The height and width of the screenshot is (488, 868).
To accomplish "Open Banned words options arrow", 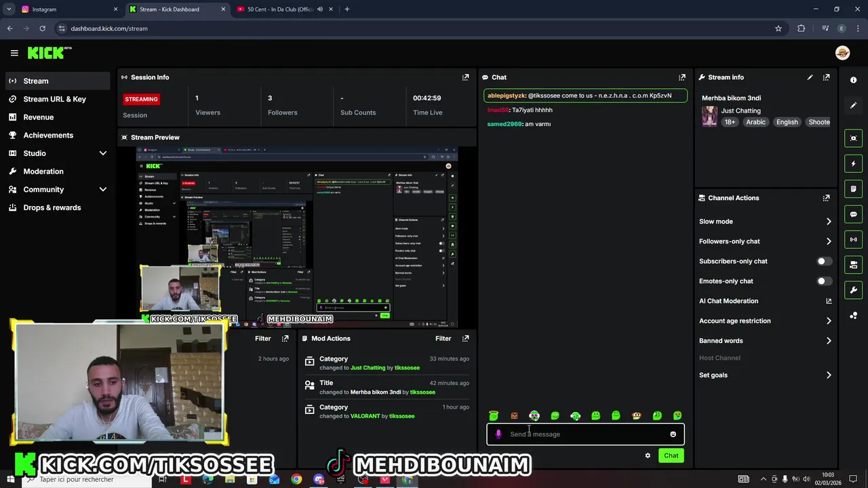I will tap(829, 341).
